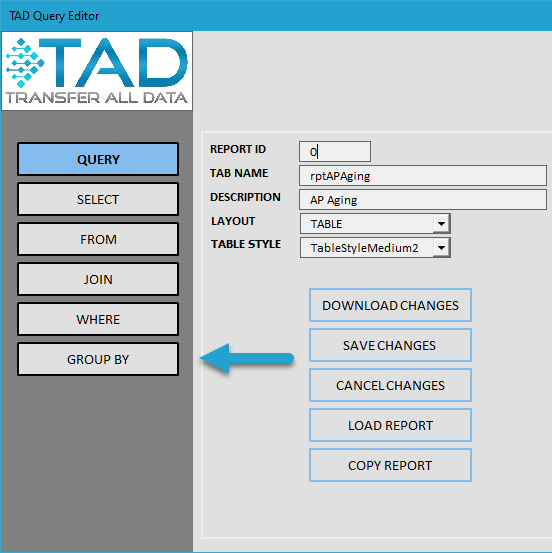
Task: Click the COPY REPORT button
Action: tap(390, 465)
